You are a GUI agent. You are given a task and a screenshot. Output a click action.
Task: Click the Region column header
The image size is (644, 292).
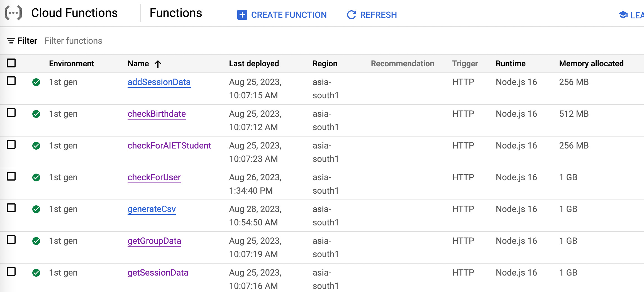tap(325, 64)
